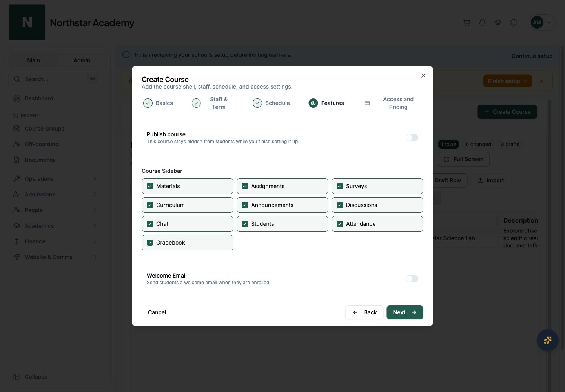Click the shield icon in header

[x=514, y=22]
